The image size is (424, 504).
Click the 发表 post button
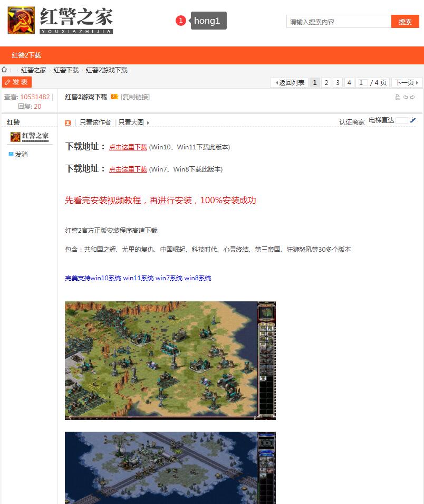(17, 82)
